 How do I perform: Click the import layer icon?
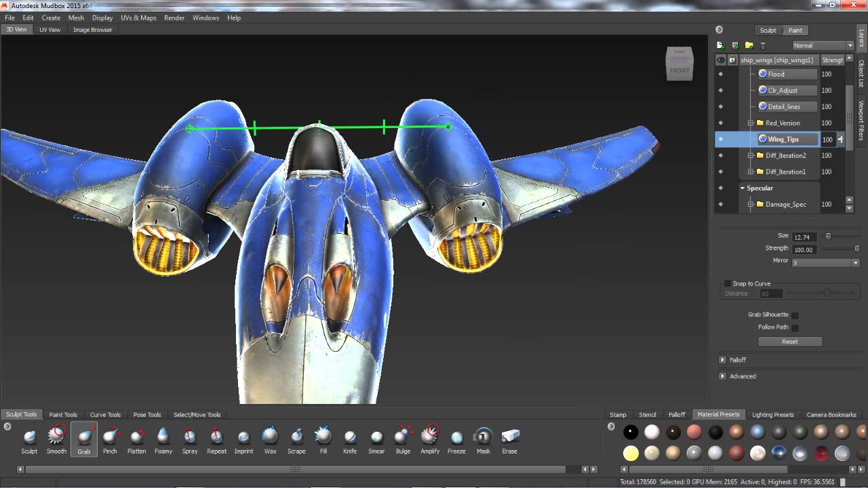[x=735, y=45]
